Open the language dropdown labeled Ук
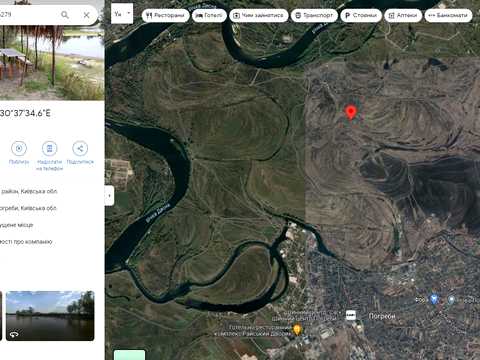Viewport: 480px width, 360px height. pos(122,14)
